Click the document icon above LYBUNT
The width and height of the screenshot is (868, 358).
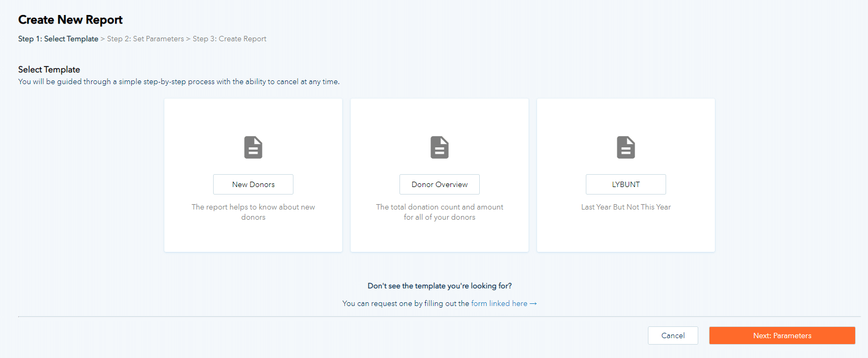tap(625, 147)
